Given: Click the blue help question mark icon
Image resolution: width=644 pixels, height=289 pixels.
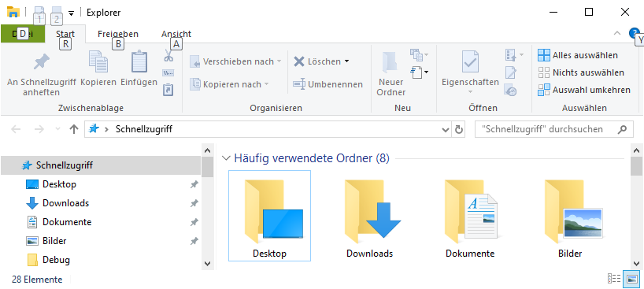Looking at the screenshot, I should [634, 34].
